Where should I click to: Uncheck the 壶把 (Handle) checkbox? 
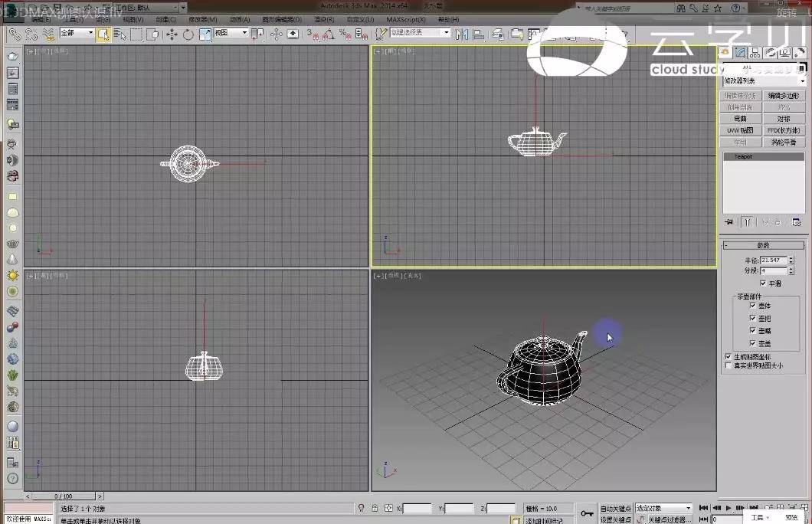coord(753,318)
